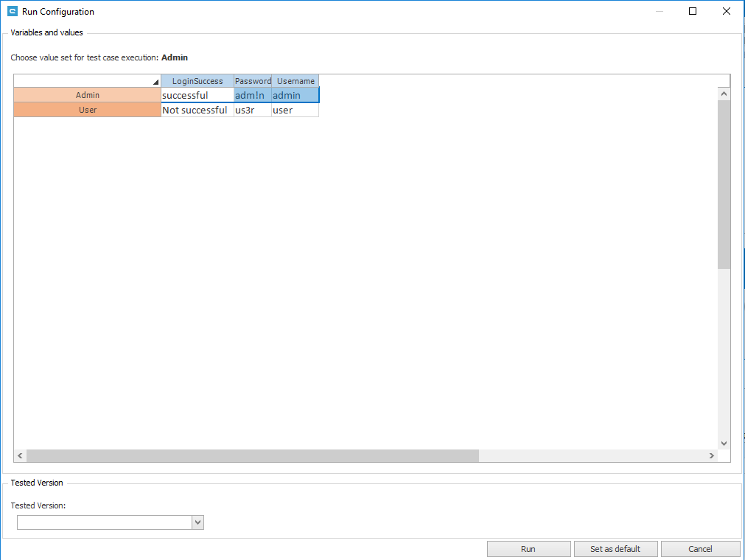Click the LoginSuccess column header
745x560 pixels.
197,81
